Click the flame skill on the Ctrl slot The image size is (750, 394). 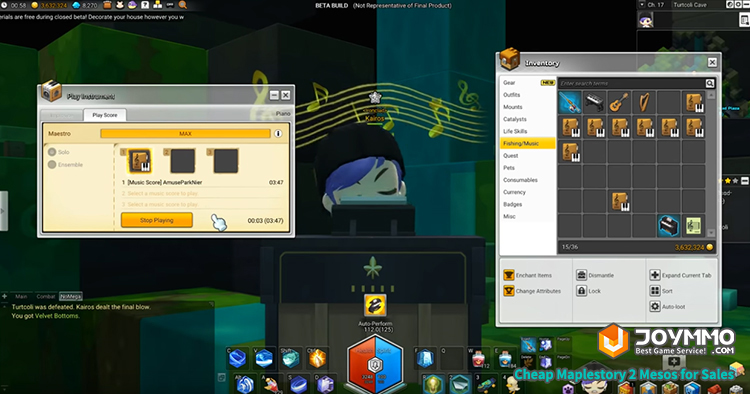coord(318,358)
